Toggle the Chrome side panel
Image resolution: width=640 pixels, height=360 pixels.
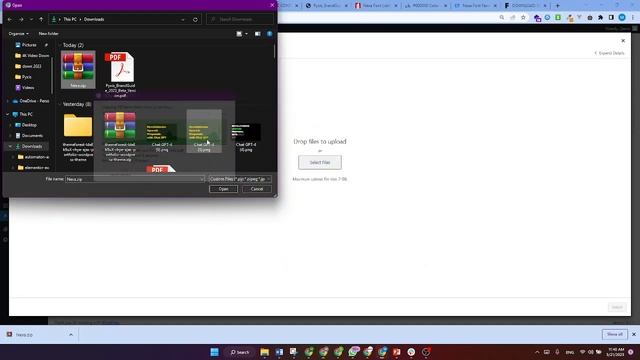tap(611, 18)
